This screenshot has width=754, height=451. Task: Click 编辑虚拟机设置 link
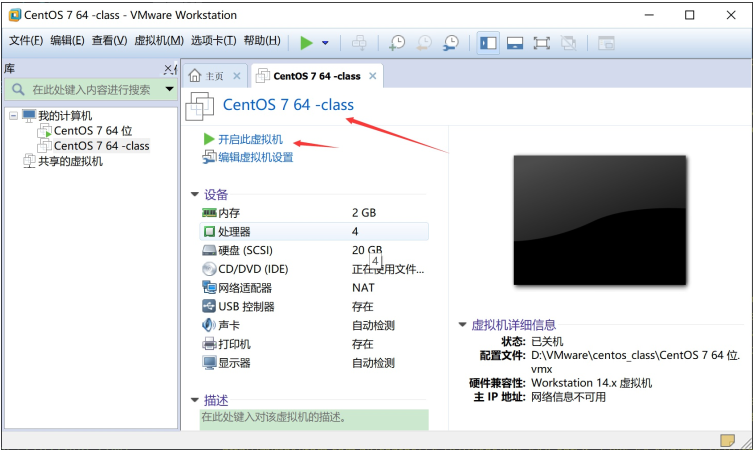[x=255, y=157]
